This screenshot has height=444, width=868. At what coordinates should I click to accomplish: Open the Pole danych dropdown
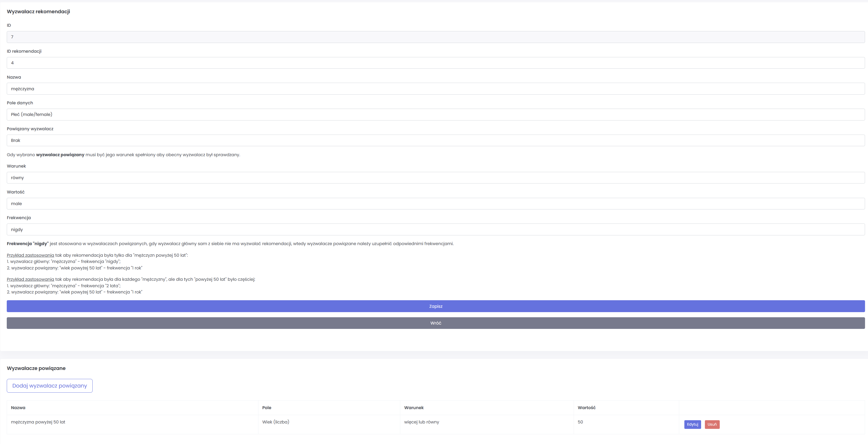(435, 115)
